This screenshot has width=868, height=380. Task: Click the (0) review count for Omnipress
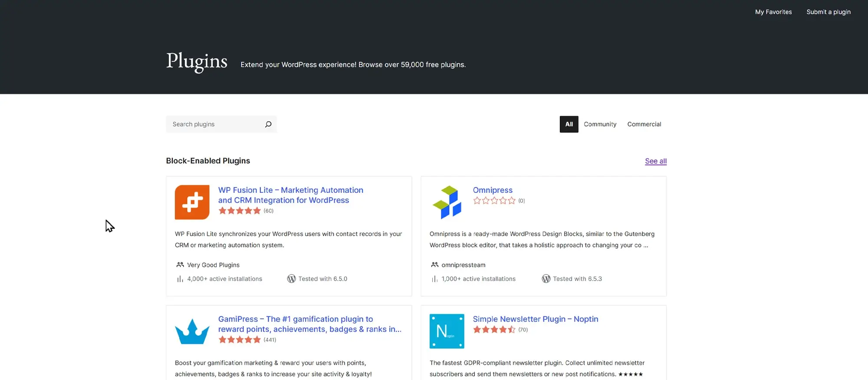click(x=522, y=201)
